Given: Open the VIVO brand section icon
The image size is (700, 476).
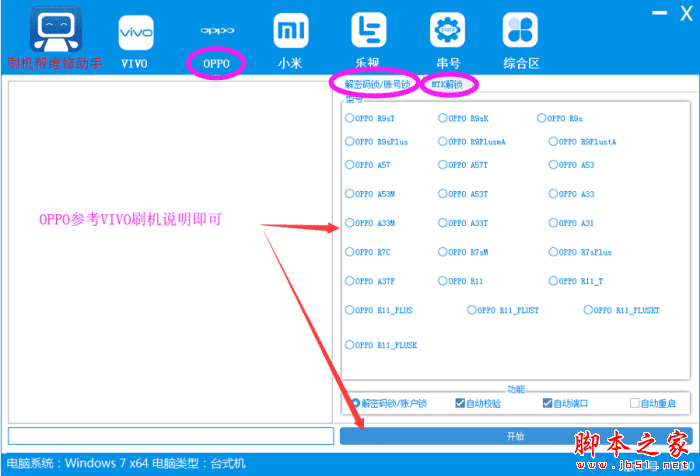Looking at the screenshot, I should pos(136,32).
